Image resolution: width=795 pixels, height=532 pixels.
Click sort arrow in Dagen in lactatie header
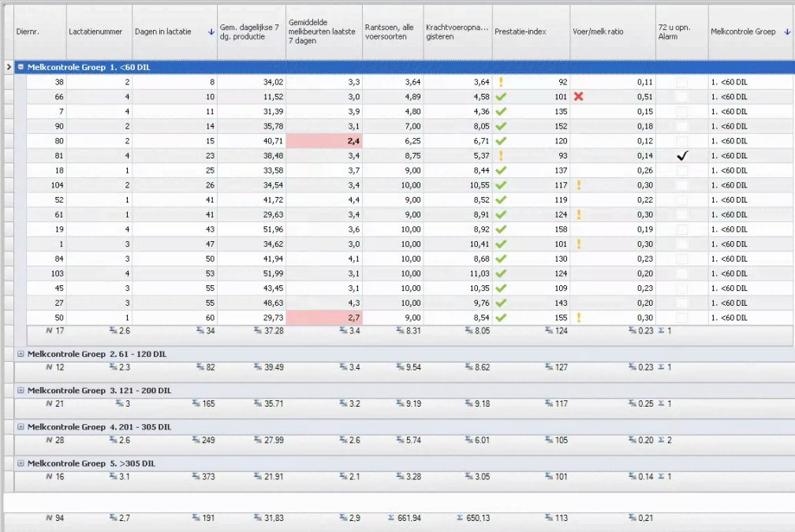point(211,32)
